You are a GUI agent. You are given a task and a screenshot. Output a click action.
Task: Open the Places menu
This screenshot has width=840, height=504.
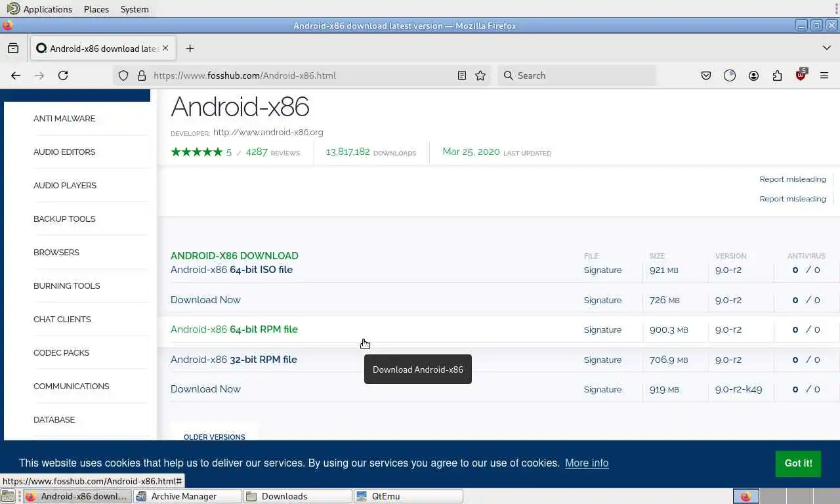96,9
